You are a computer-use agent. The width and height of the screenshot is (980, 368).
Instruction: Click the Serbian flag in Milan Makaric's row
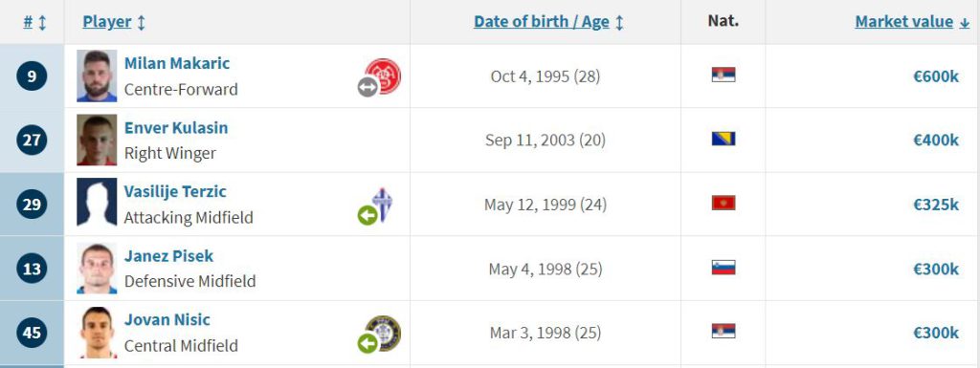point(724,75)
